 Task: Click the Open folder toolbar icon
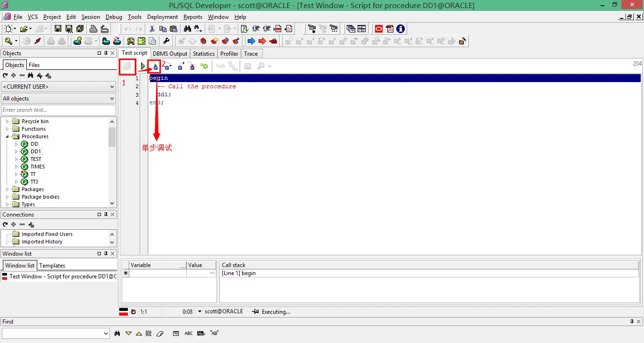[x=24, y=29]
